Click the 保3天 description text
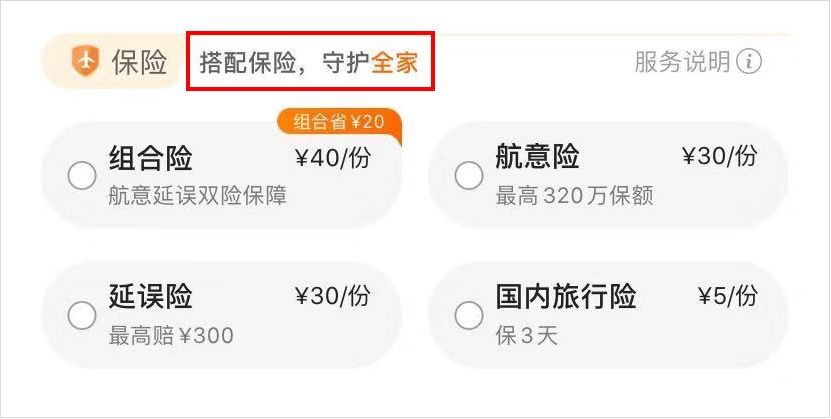831x419 pixels. (x=526, y=336)
